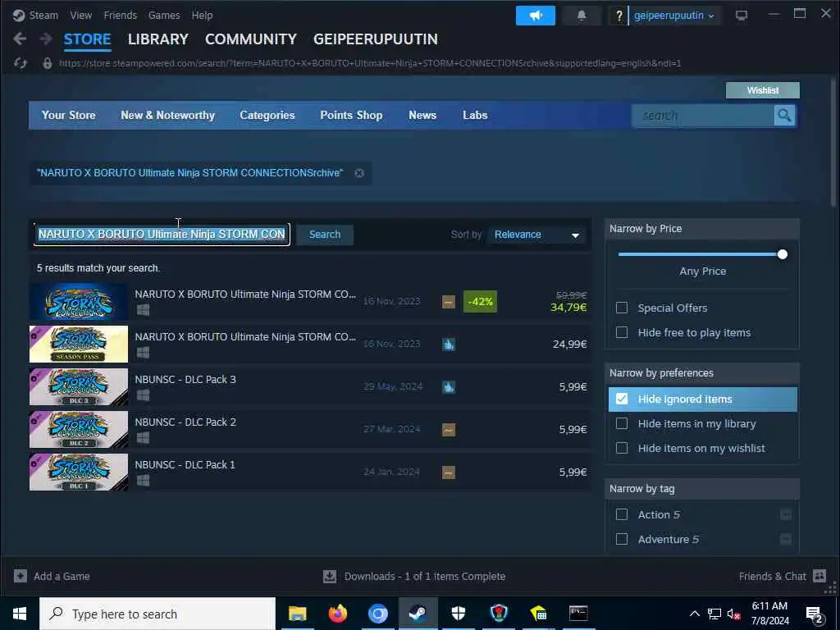
Task: Click the Downloads tray icon
Action: click(330, 576)
